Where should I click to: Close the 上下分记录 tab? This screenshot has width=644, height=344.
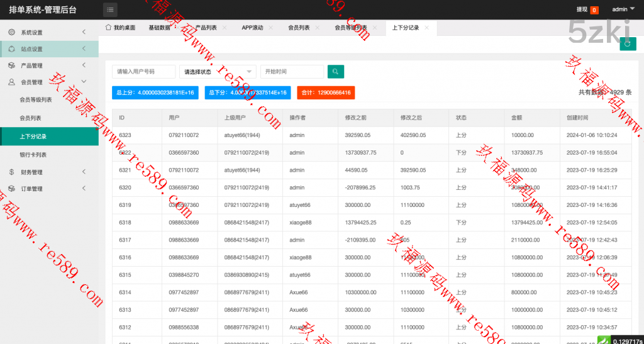(x=426, y=28)
